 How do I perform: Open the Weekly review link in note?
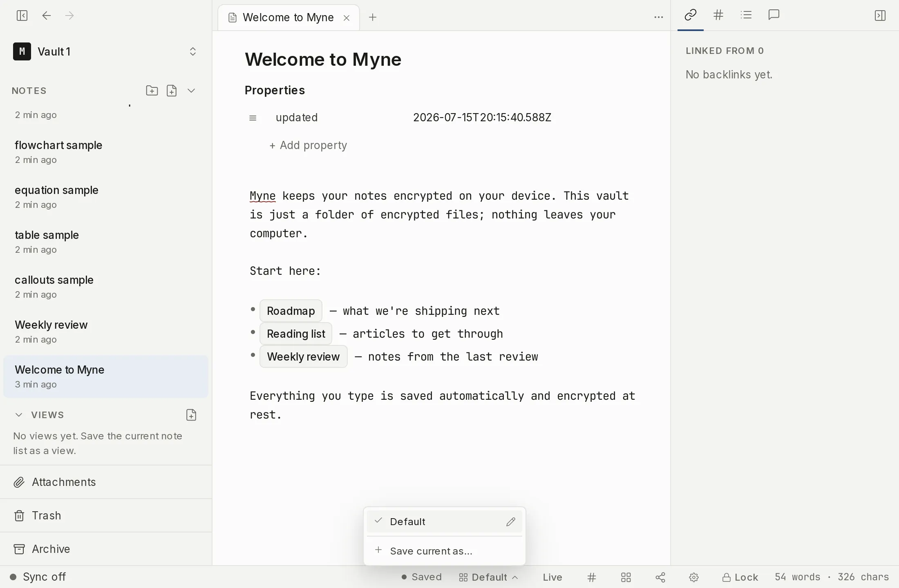click(303, 356)
